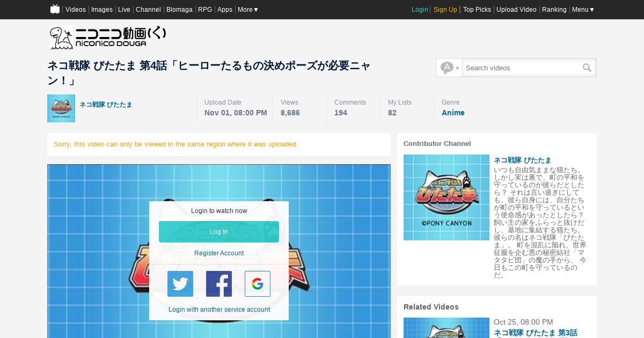Open related video 第3話 title link
This screenshot has height=338, width=644.
point(536,333)
